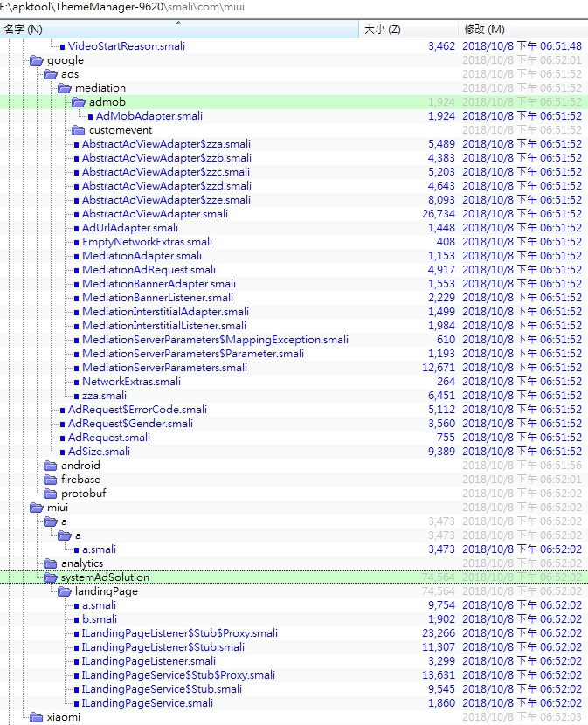Viewport: 588px width, 725px height.
Task: Select ILandingPageListener$Stub$Proxy.smali file
Action: tap(180, 633)
